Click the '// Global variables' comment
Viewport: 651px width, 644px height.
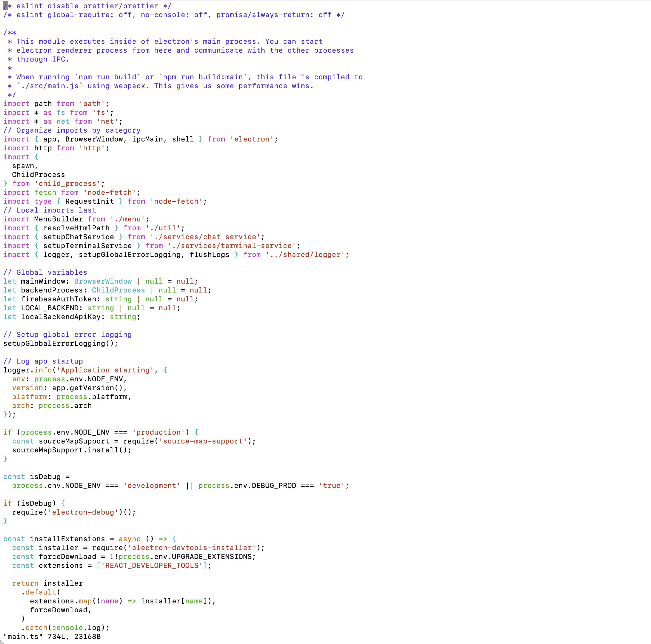[45, 272]
